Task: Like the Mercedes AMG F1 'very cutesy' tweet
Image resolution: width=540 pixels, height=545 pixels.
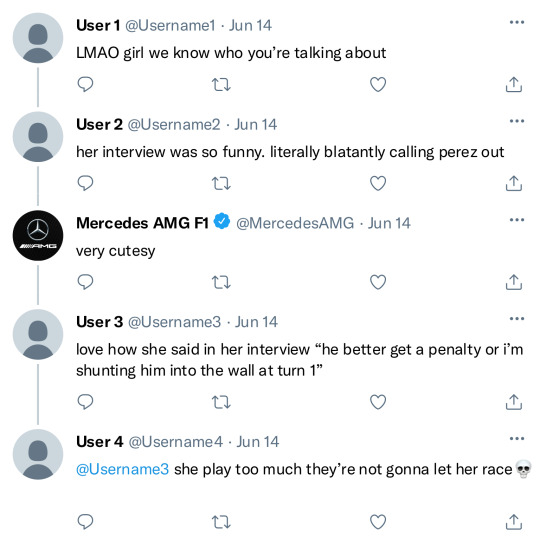Action: point(378,282)
